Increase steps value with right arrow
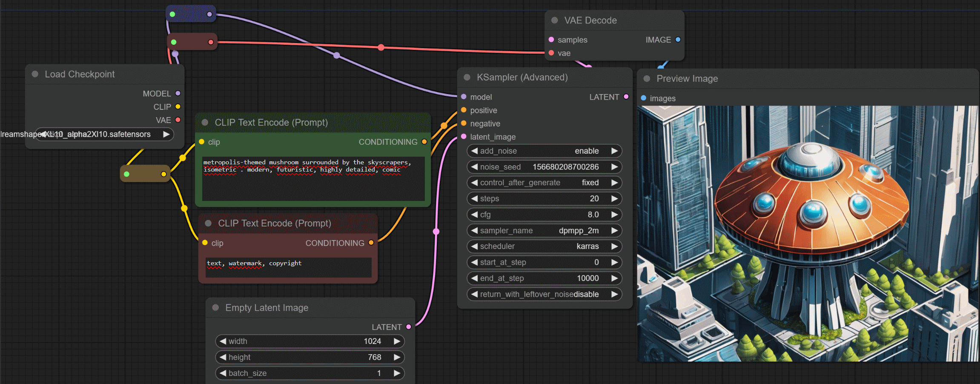 tap(614, 199)
